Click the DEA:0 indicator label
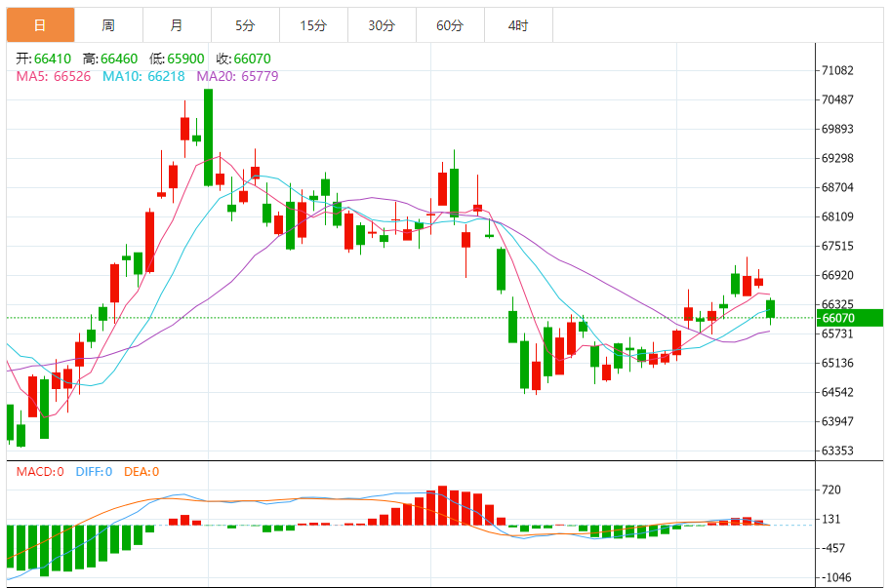 pyautogui.click(x=142, y=472)
